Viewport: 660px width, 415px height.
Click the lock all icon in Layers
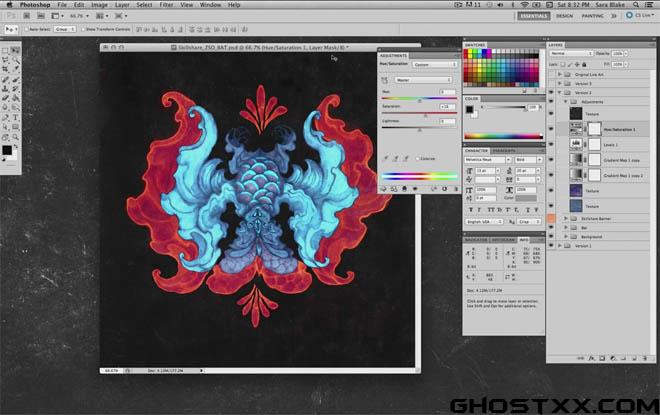point(584,64)
